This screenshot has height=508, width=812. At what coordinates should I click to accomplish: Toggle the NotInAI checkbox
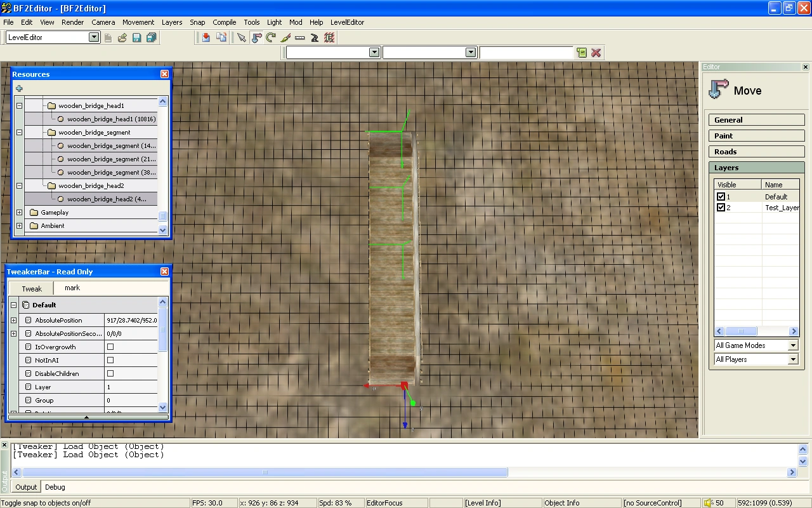point(110,360)
